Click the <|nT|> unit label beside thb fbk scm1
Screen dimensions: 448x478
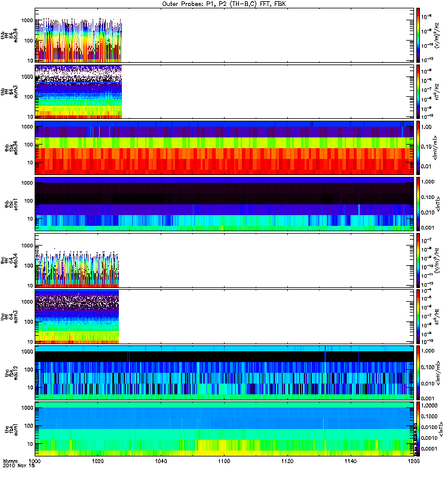438,204
